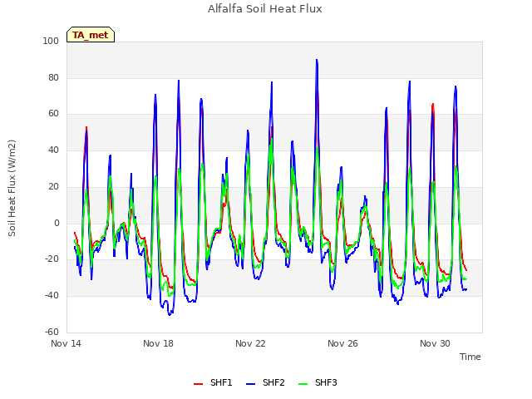Click the -60 y-axis tick label
This screenshot has width=532, height=399.
pyautogui.click(x=52, y=332)
